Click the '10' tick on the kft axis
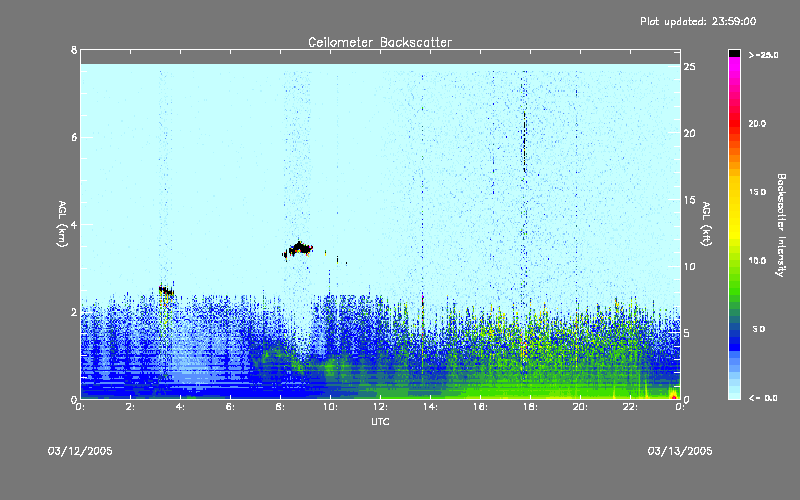The width and height of the screenshot is (800, 500). click(690, 266)
